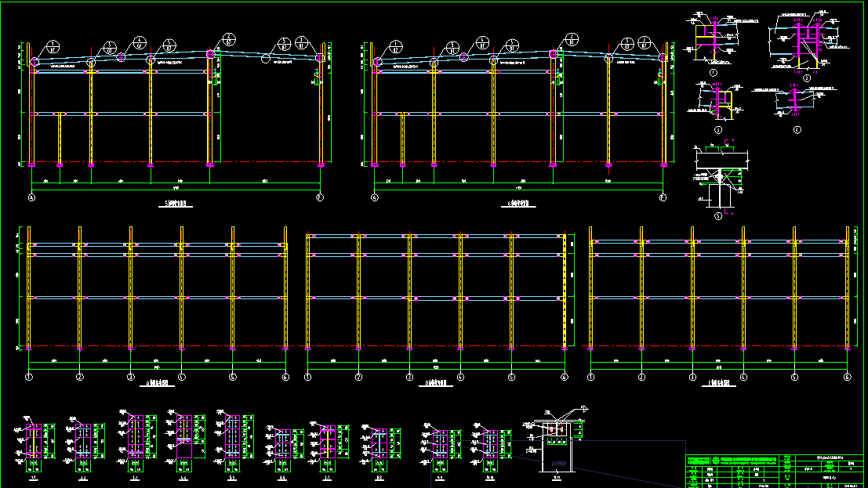This screenshot has height=488, width=868.
Task: Select axis bubble 1 of bottom-middle elevation
Action: 308,377
